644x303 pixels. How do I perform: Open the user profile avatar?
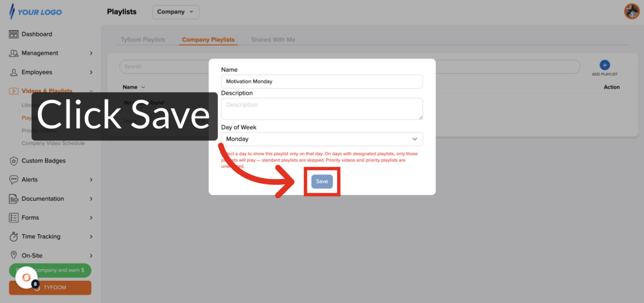[x=631, y=12]
